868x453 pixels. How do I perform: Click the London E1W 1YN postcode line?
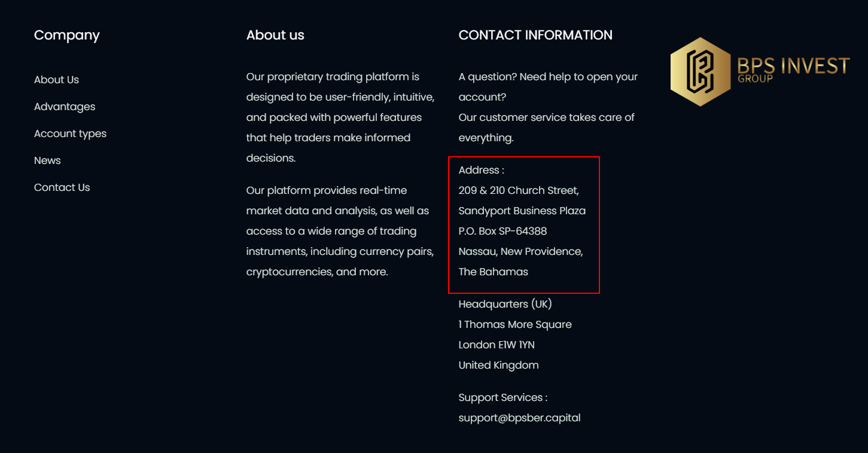click(497, 345)
